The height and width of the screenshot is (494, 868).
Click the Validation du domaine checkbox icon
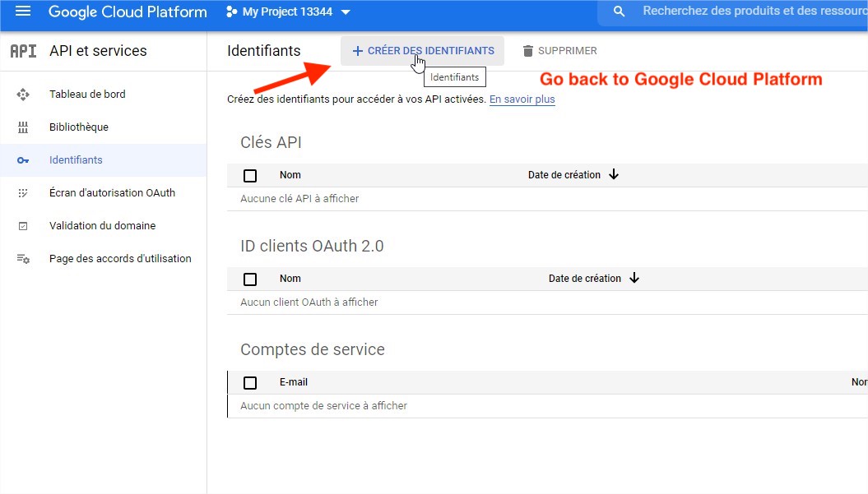coord(23,226)
